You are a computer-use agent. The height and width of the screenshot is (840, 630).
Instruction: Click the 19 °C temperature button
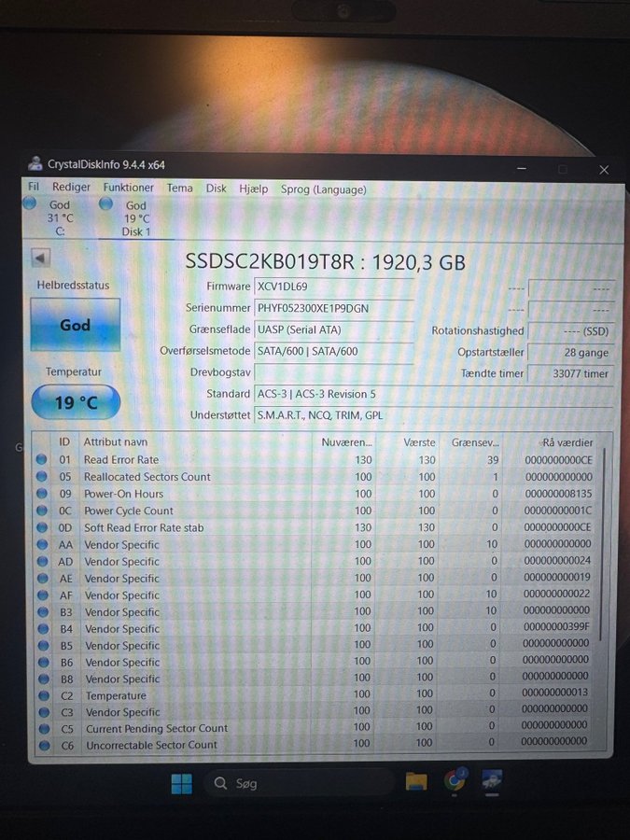76,403
